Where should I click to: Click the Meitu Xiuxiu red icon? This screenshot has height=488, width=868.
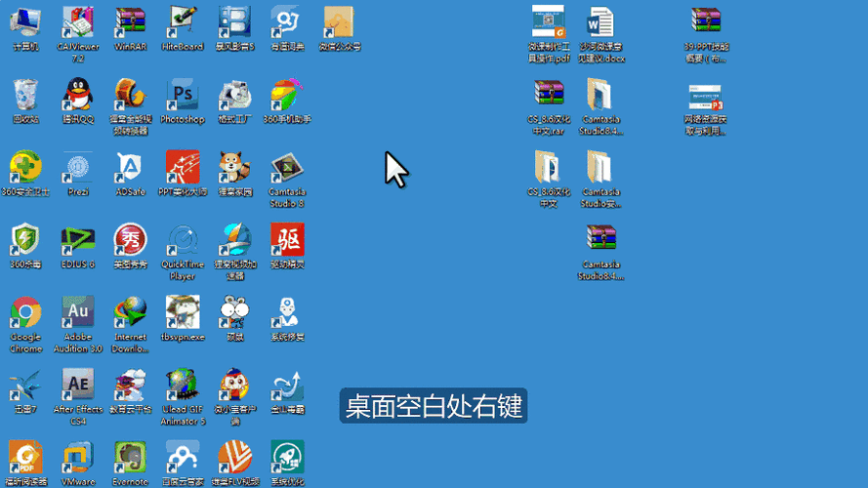(130, 239)
